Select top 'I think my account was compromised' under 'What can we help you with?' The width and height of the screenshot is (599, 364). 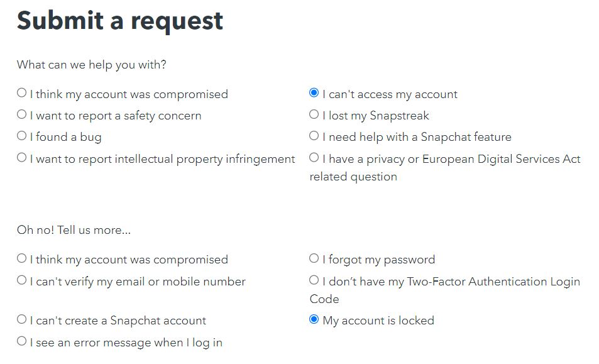pyautogui.click(x=22, y=94)
